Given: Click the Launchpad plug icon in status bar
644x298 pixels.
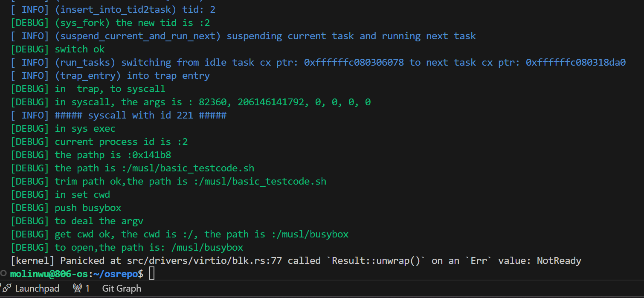Looking at the screenshot, I should [x=6, y=288].
